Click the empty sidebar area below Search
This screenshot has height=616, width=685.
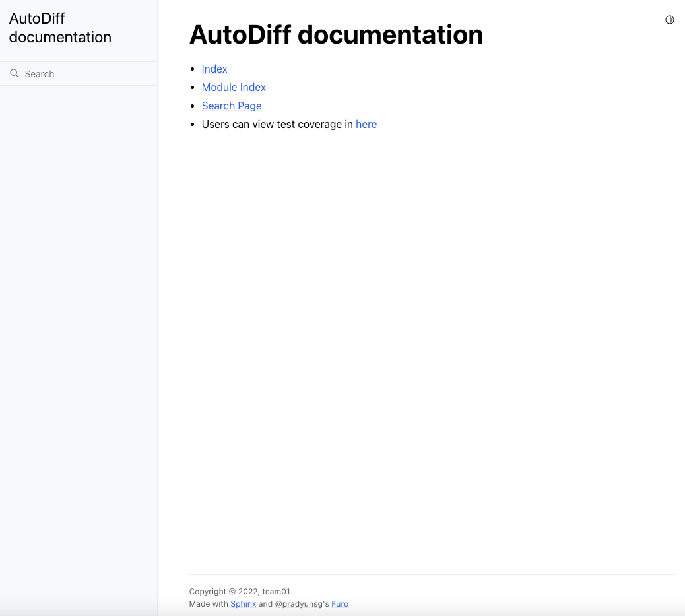(x=79, y=330)
